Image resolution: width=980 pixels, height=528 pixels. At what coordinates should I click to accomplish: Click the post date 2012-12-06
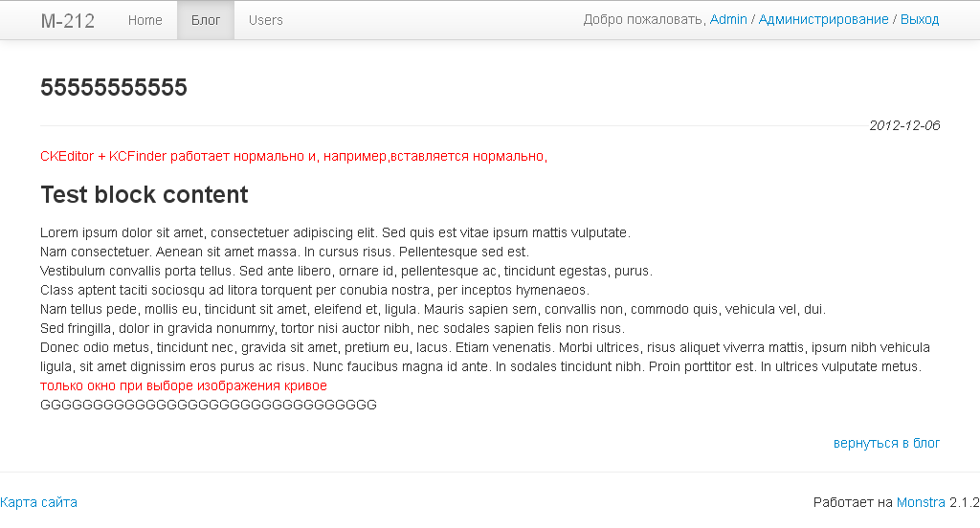pyautogui.click(x=904, y=125)
